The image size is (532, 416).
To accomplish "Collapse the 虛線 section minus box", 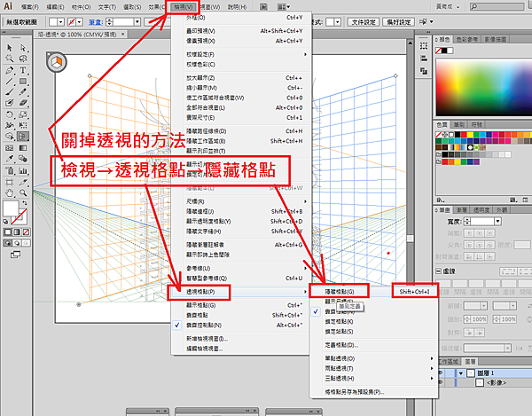I will pyautogui.click(x=438, y=271).
